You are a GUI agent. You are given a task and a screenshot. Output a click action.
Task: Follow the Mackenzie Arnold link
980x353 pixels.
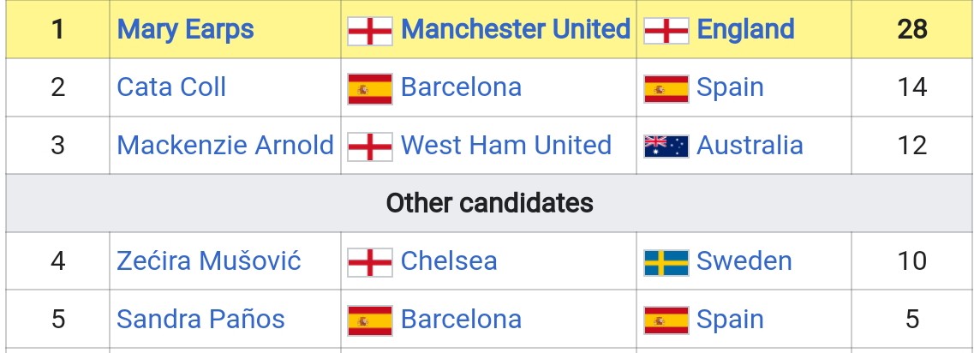(x=224, y=146)
